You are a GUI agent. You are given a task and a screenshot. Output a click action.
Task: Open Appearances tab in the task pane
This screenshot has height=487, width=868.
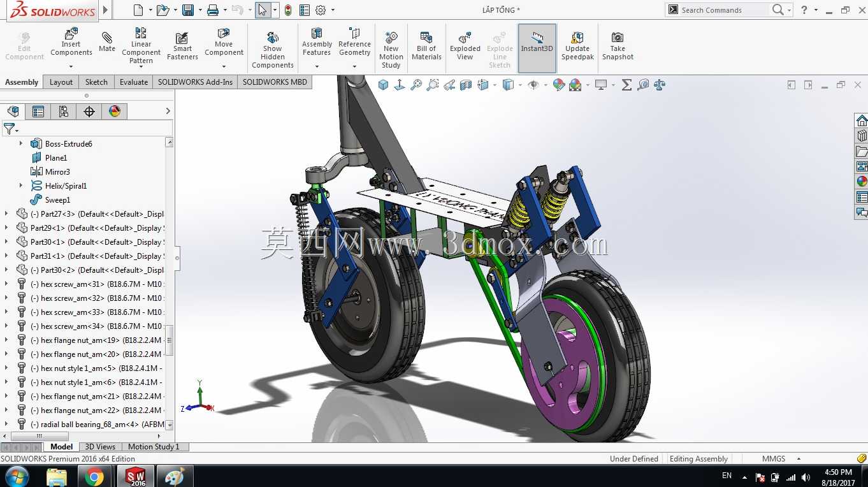[862, 182]
